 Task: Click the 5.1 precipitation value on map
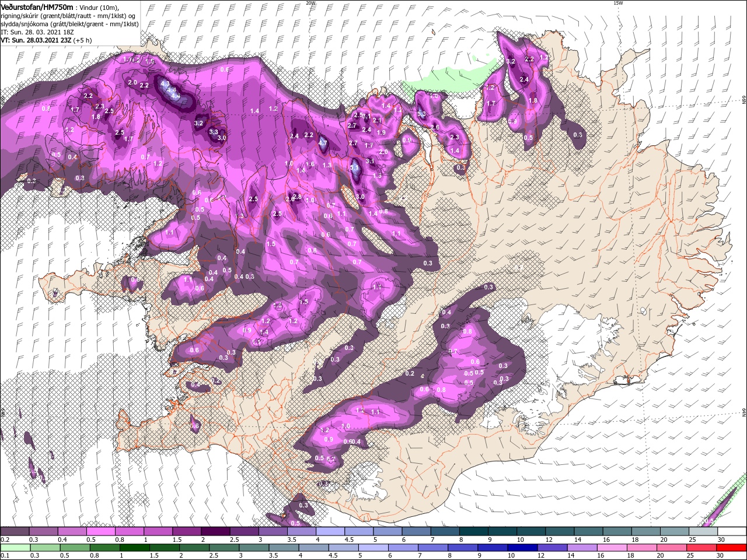point(355,167)
